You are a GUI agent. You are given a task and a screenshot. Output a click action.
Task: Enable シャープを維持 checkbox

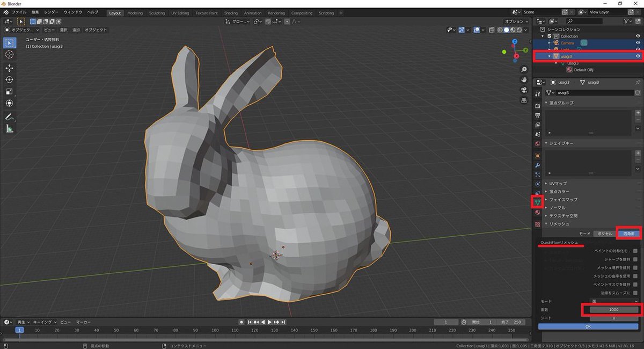coord(635,259)
